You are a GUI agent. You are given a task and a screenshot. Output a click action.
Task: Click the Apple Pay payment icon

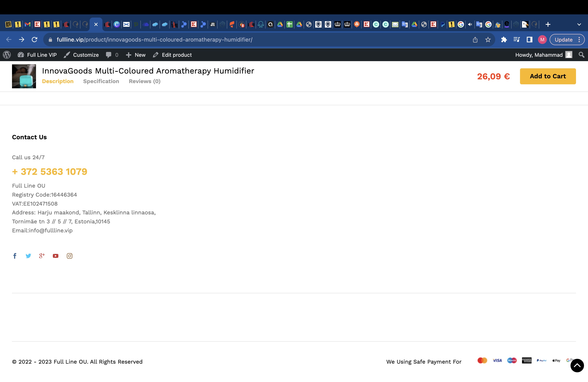(556, 361)
